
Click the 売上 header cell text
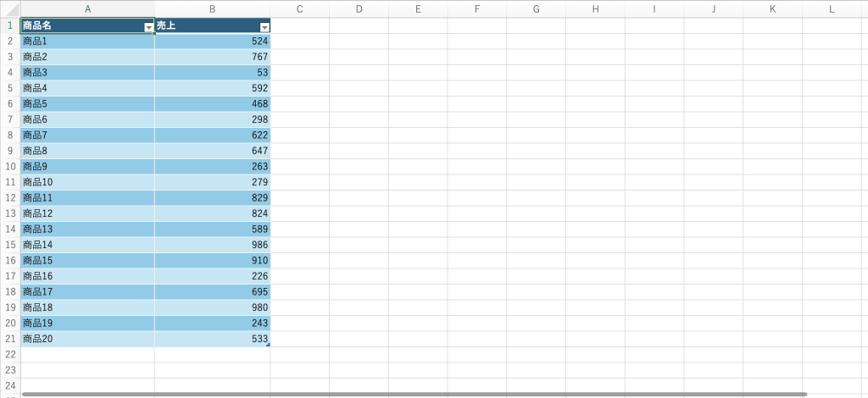(x=167, y=25)
